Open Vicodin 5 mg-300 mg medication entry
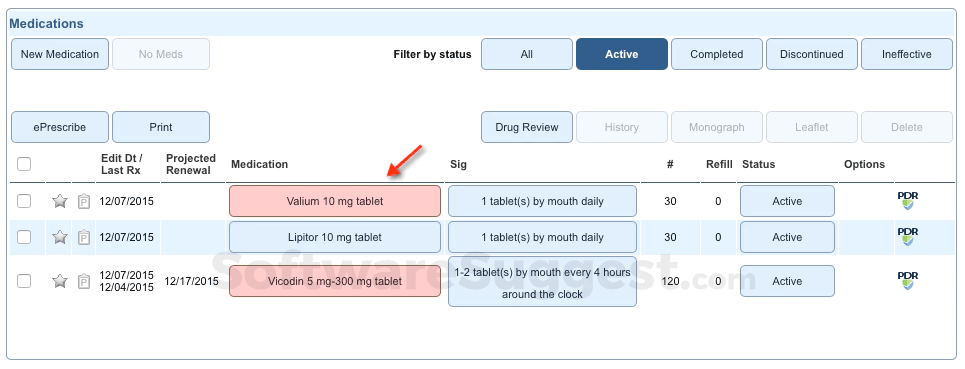The height and width of the screenshot is (369, 965). coord(335,281)
